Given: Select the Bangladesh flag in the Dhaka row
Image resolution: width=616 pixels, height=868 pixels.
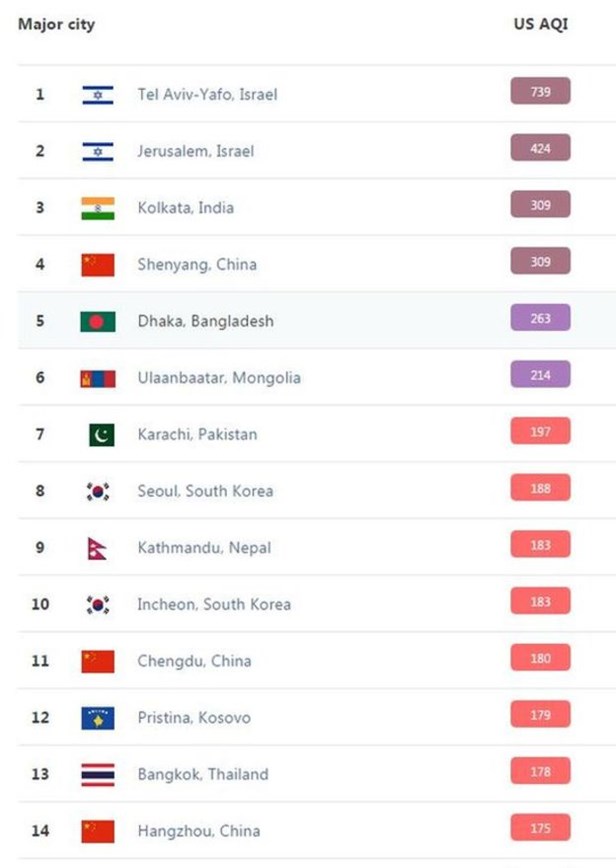Looking at the screenshot, I should pyautogui.click(x=98, y=321).
